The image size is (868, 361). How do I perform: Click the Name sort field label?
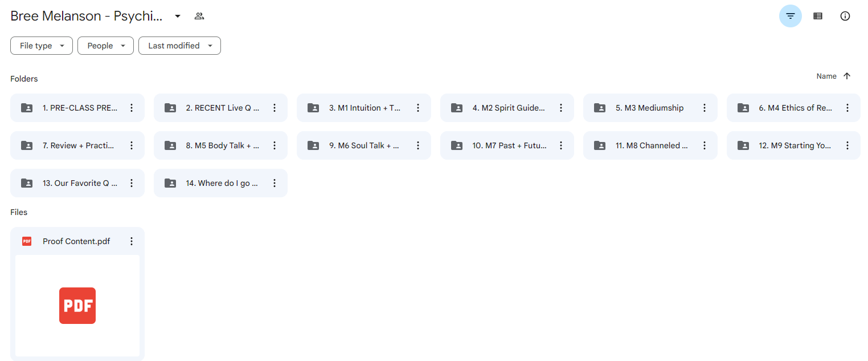click(826, 76)
